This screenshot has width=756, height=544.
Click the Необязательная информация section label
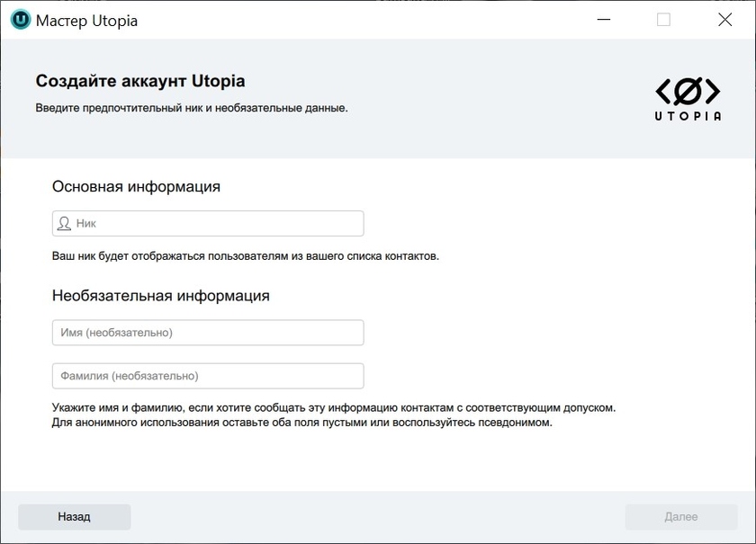point(160,295)
